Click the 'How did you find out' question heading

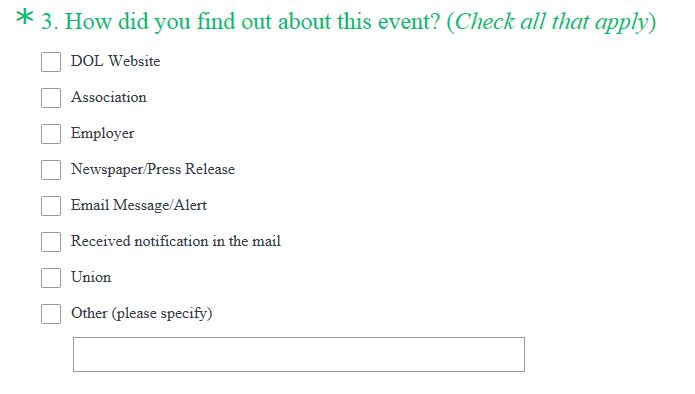click(x=241, y=21)
